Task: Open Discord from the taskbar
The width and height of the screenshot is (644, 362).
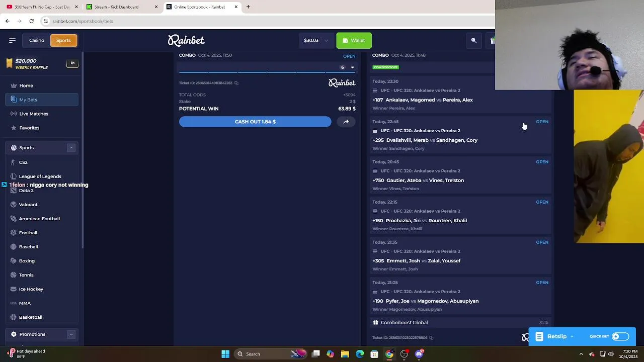Action: tap(419, 354)
